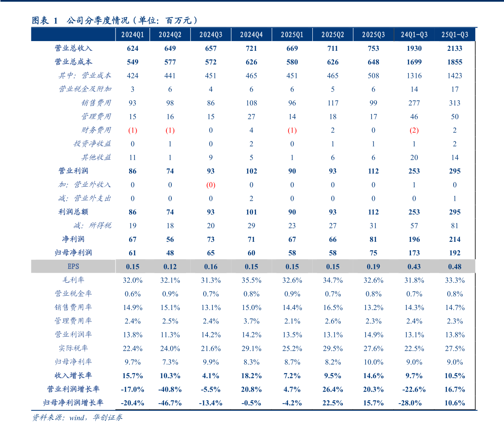Screen dimensions: 504x426
Task: Select the 24Q1-Q3 column header
Action: [x=414, y=35]
